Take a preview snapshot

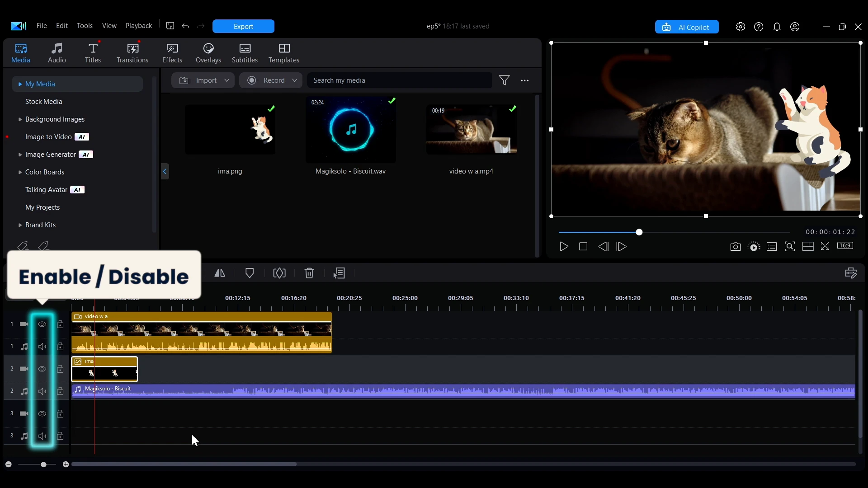tap(736, 247)
